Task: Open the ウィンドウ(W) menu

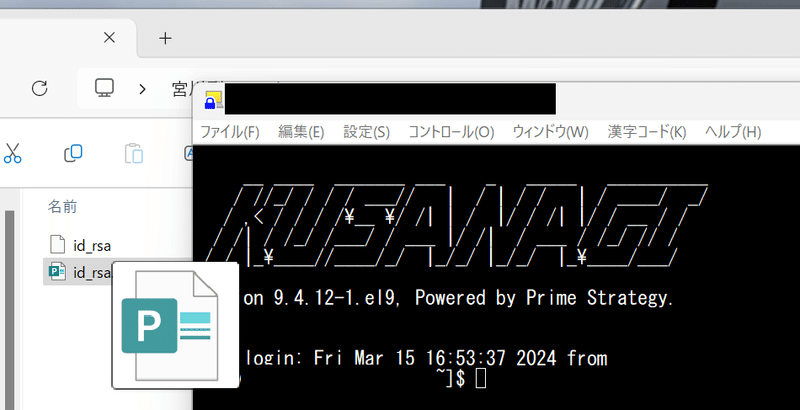Action: [551, 132]
